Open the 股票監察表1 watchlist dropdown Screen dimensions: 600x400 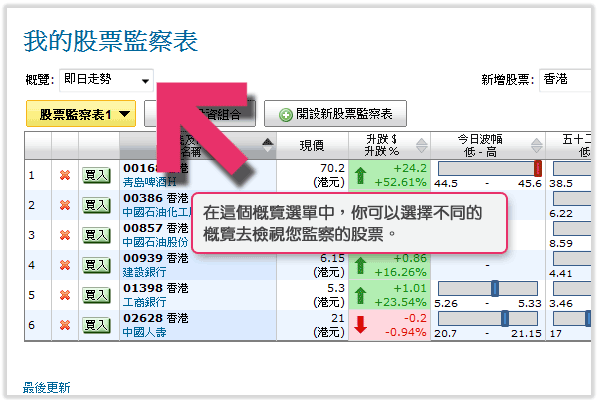pos(81,114)
